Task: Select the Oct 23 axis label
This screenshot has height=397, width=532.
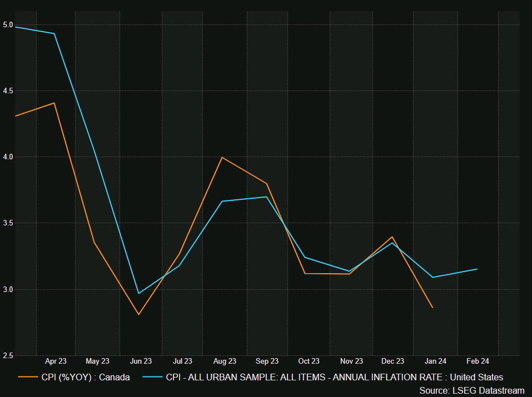Action: [309, 361]
